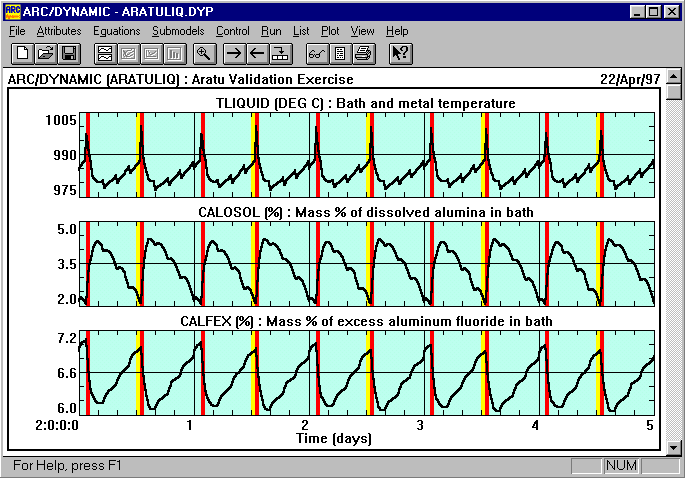This screenshot has height=478, width=685.
Task: Click the left arrow toolbar button
Action: (x=257, y=53)
